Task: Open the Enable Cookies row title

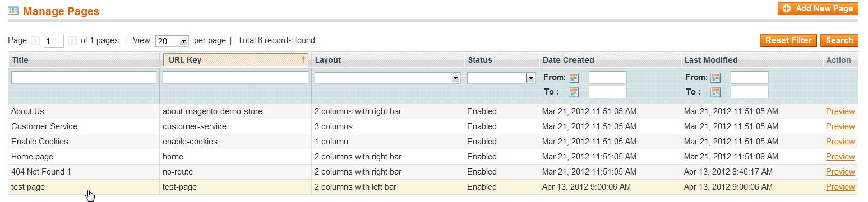Action: [x=40, y=142]
